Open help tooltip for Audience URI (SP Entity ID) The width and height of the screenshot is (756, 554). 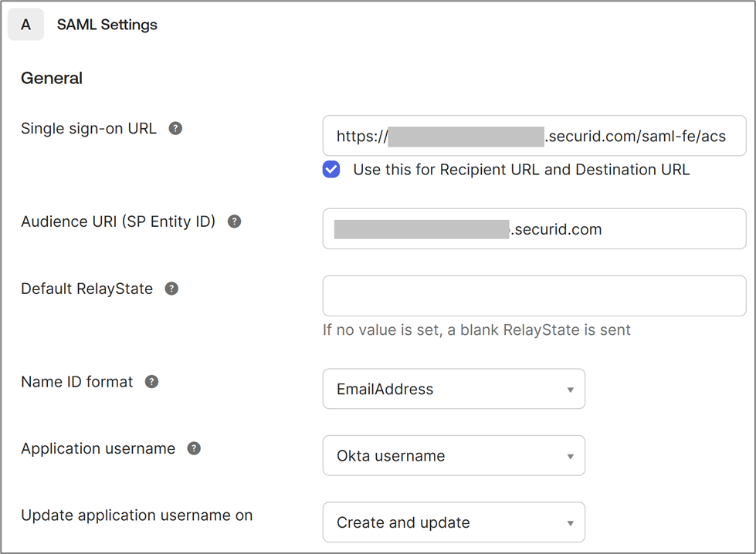[x=234, y=221]
